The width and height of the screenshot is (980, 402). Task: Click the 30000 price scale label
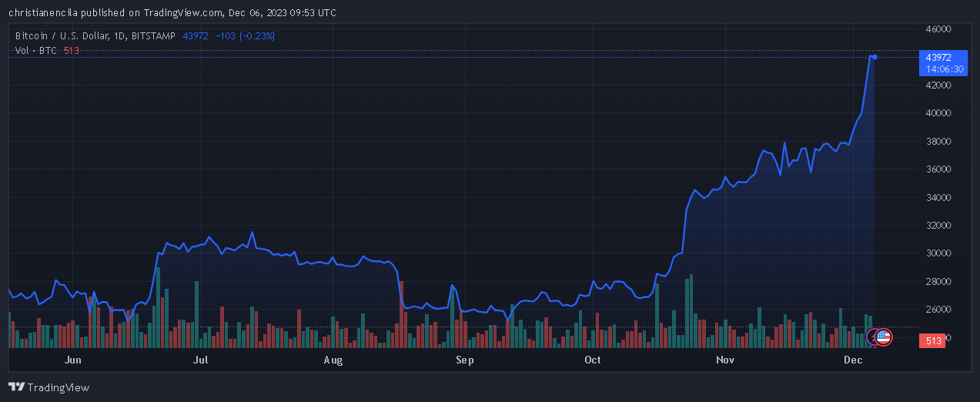click(938, 253)
